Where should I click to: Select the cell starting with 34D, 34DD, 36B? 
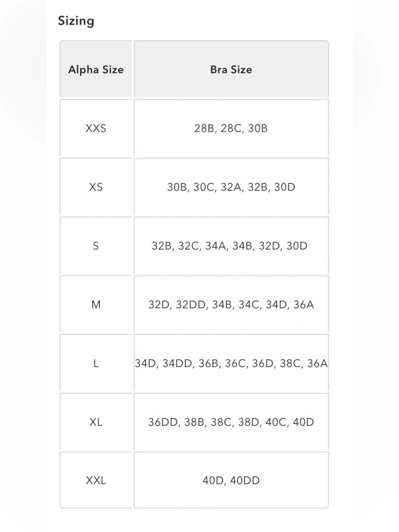[x=231, y=363]
